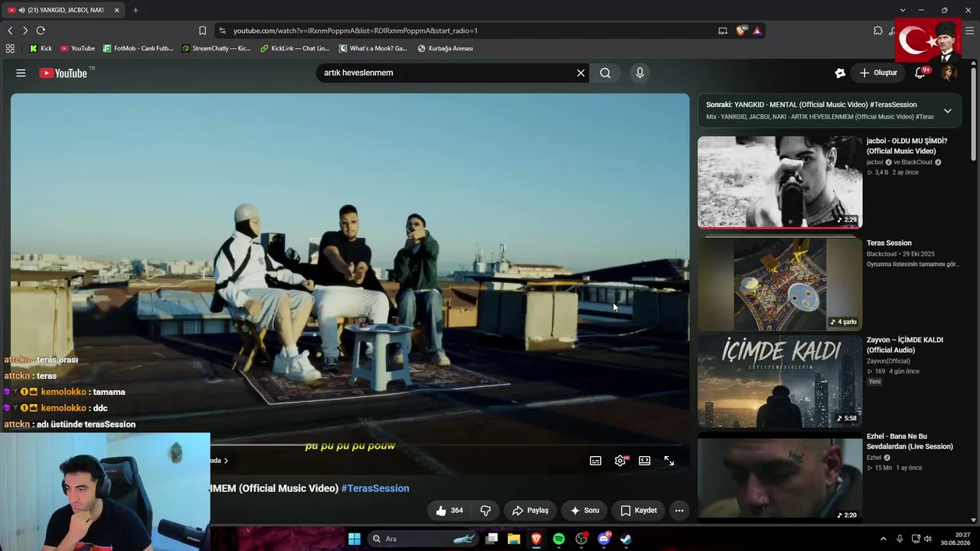Go to the YouTube home logo
Screen dimensions: 980x551
pyautogui.click(x=64, y=73)
